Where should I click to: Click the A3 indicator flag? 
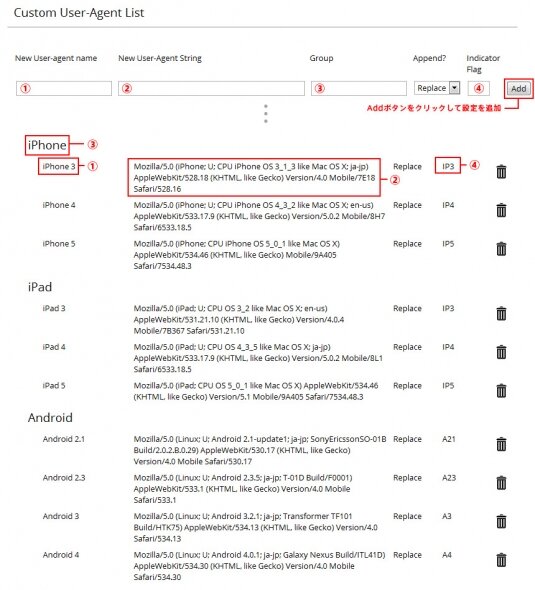pos(447,516)
